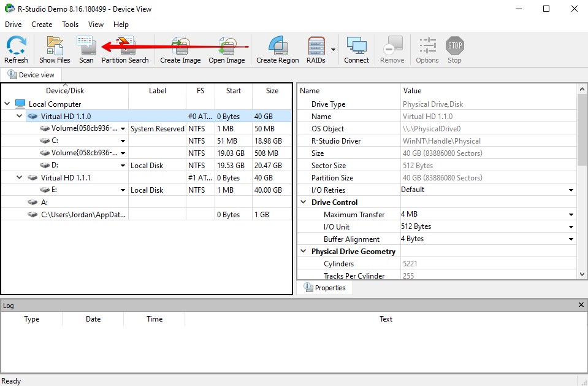This screenshot has width=588, height=386.
Task: Open the Drive menu
Action: (x=13, y=25)
